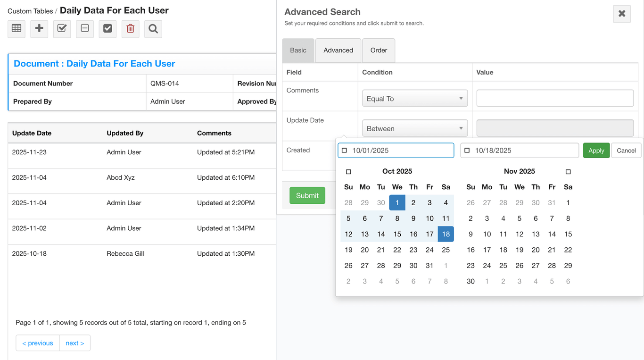Click the end date input showing 10/18/2025
Image resolution: width=644 pixels, height=360 pixels.
point(520,151)
